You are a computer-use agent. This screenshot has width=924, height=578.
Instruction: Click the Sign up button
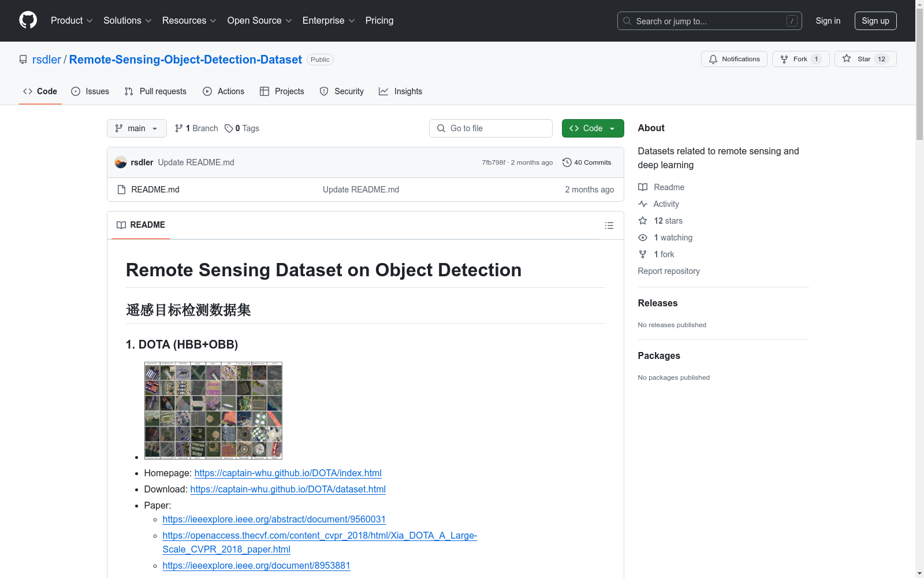pyautogui.click(x=875, y=21)
